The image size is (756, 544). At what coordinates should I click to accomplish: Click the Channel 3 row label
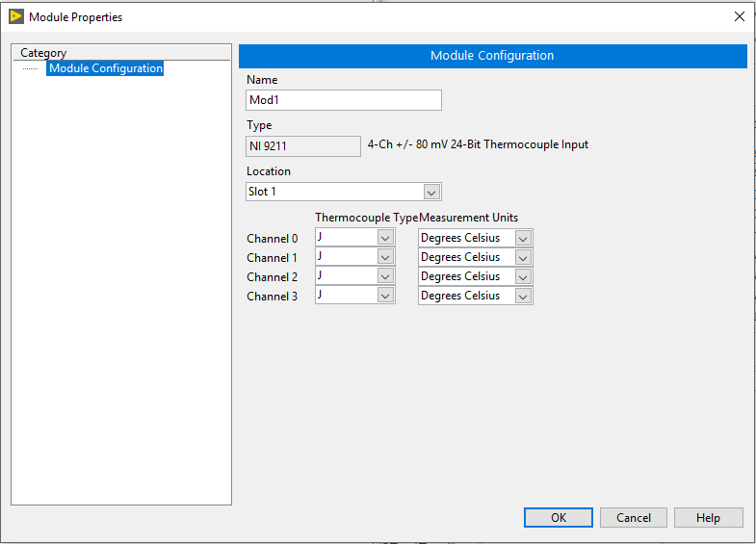coord(273,297)
